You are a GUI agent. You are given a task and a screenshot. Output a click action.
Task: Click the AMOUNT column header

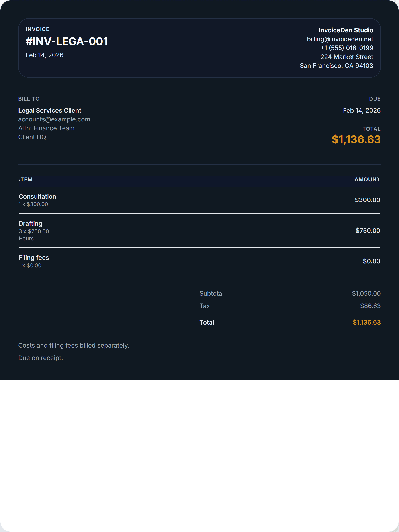(367, 179)
